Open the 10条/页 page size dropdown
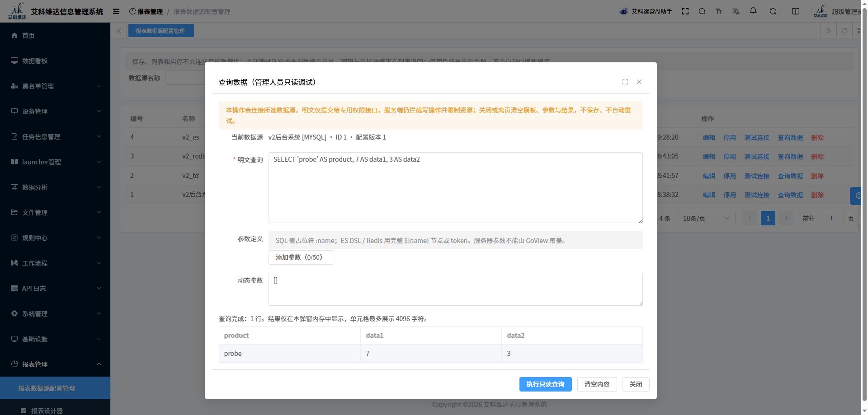 (x=706, y=218)
